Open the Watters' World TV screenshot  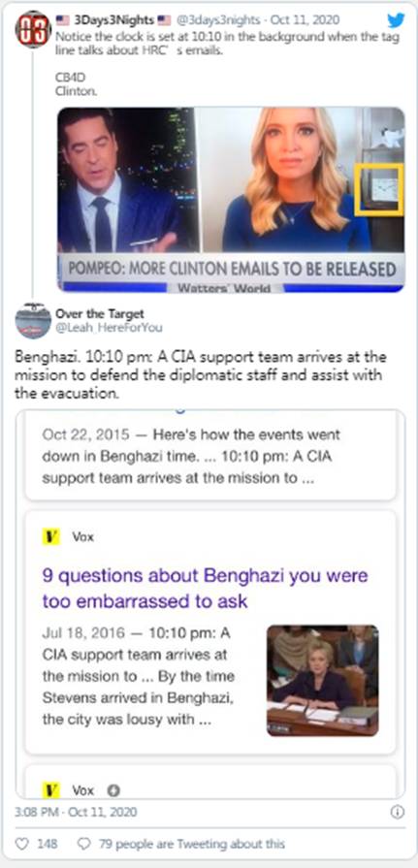pos(231,199)
